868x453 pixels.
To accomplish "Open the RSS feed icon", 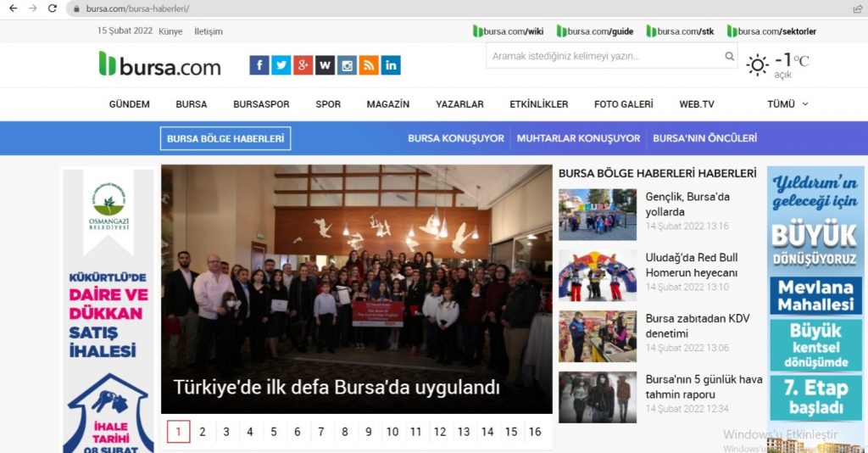I will 369,65.
